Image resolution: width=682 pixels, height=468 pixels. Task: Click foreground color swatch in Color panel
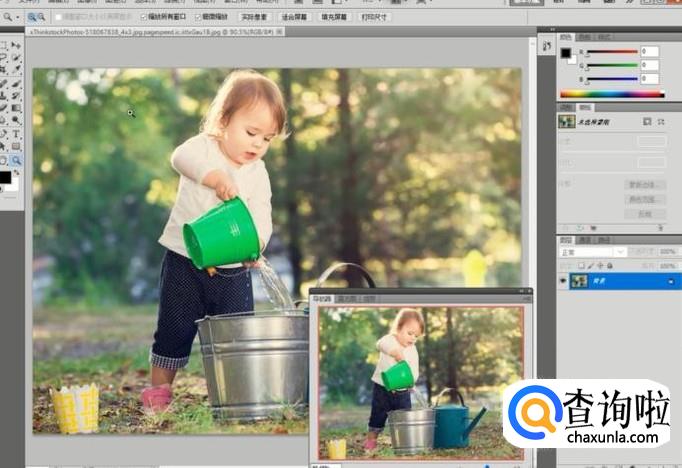click(565, 53)
